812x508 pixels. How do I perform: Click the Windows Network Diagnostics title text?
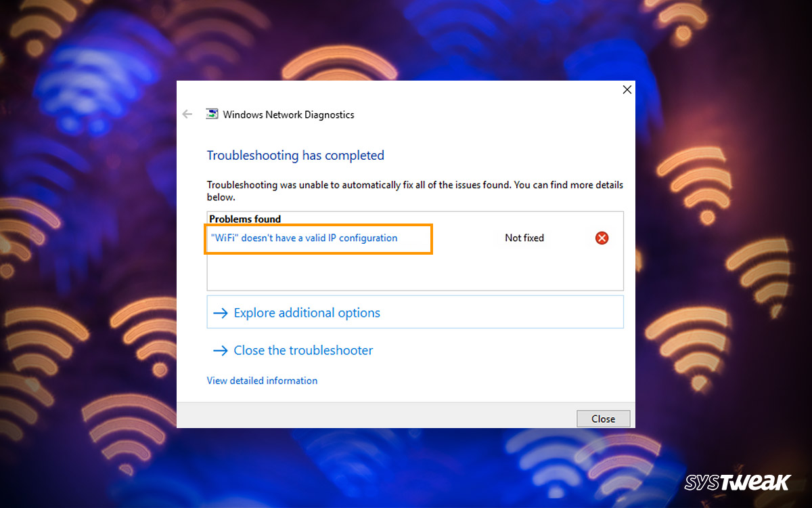pyautogui.click(x=289, y=114)
